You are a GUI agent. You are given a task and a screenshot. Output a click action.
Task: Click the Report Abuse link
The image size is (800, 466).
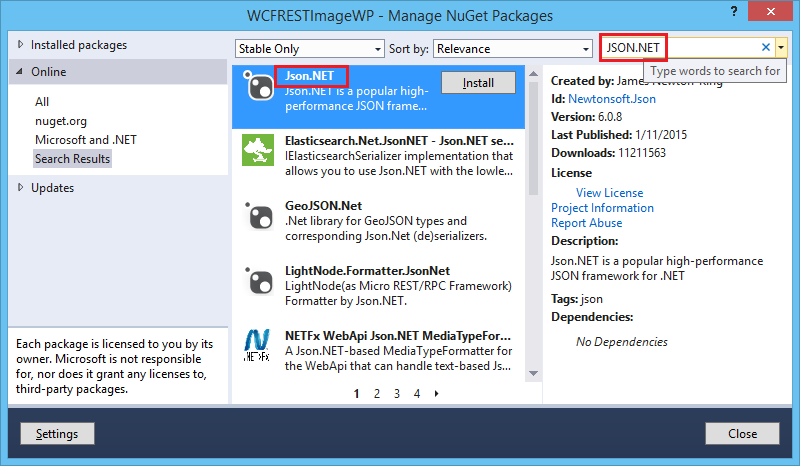(x=586, y=223)
